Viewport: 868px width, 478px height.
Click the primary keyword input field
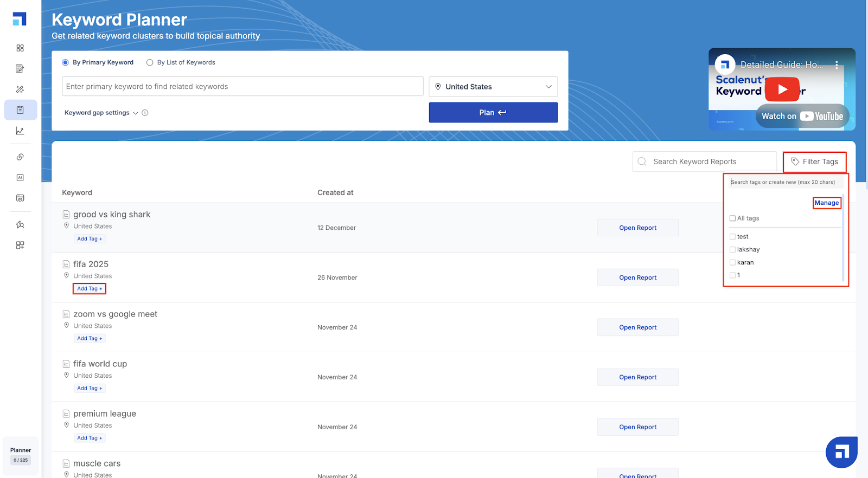tap(242, 87)
